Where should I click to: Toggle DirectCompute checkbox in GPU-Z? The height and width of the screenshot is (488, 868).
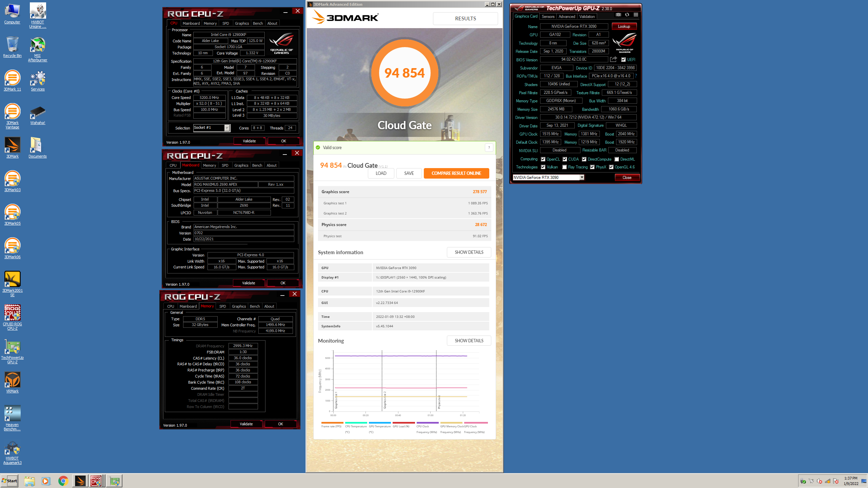pyautogui.click(x=584, y=159)
